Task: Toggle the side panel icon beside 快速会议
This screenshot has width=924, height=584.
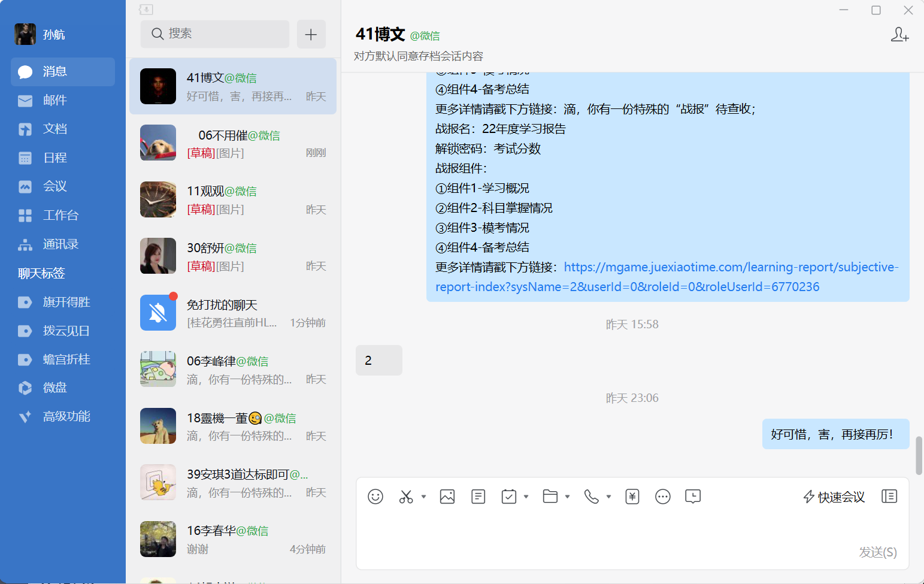Action: click(x=889, y=497)
